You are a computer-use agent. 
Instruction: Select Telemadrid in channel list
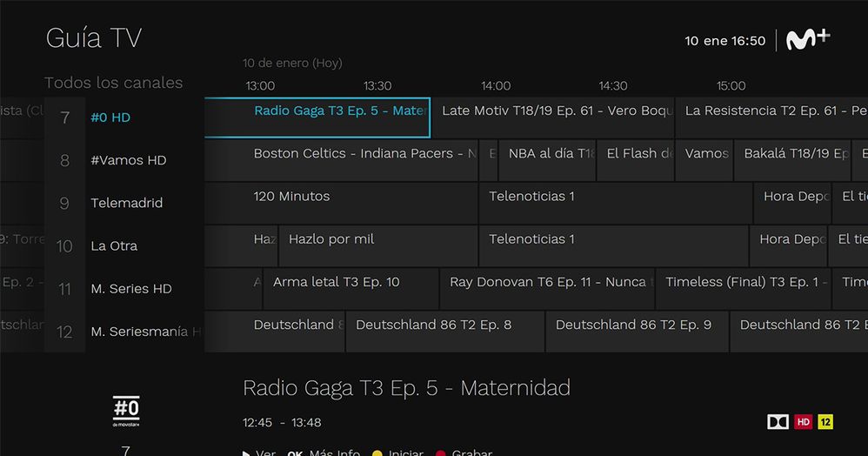pyautogui.click(x=126, y=203)
